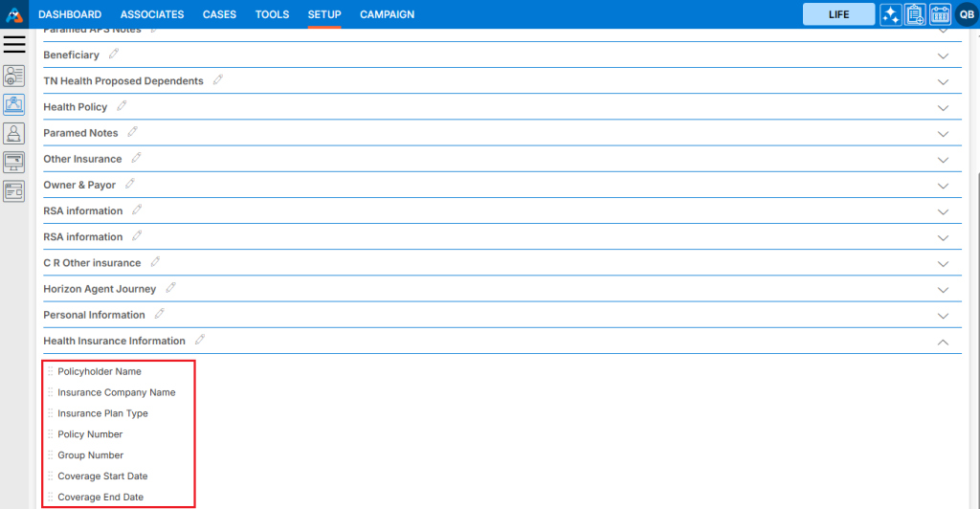
Task: Open the hamburger menu in sidebar
Action: [14, 44]
